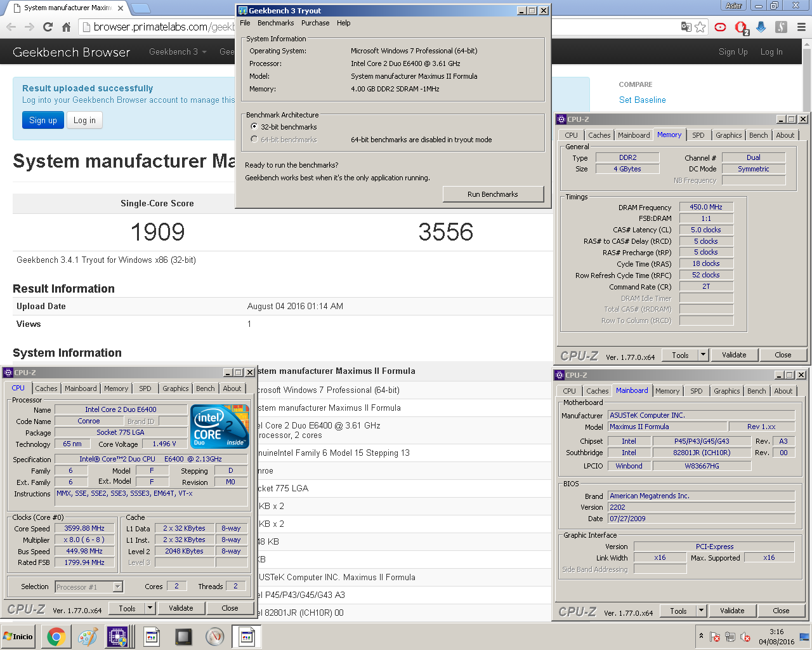The width and height of the screenshot is (812, 650).
Task: Select the 32-bit benchmarks radio button
Action: (x=254, y=127)
